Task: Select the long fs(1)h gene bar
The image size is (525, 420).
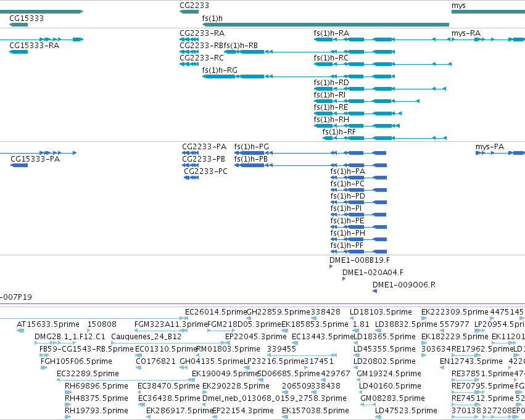Action: pos(326,25)
